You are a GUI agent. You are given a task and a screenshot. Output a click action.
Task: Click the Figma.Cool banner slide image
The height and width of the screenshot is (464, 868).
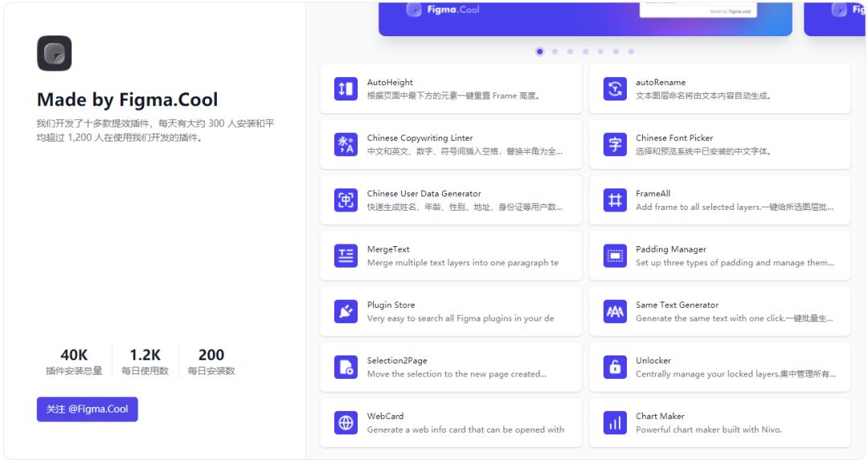click(585, 18)
